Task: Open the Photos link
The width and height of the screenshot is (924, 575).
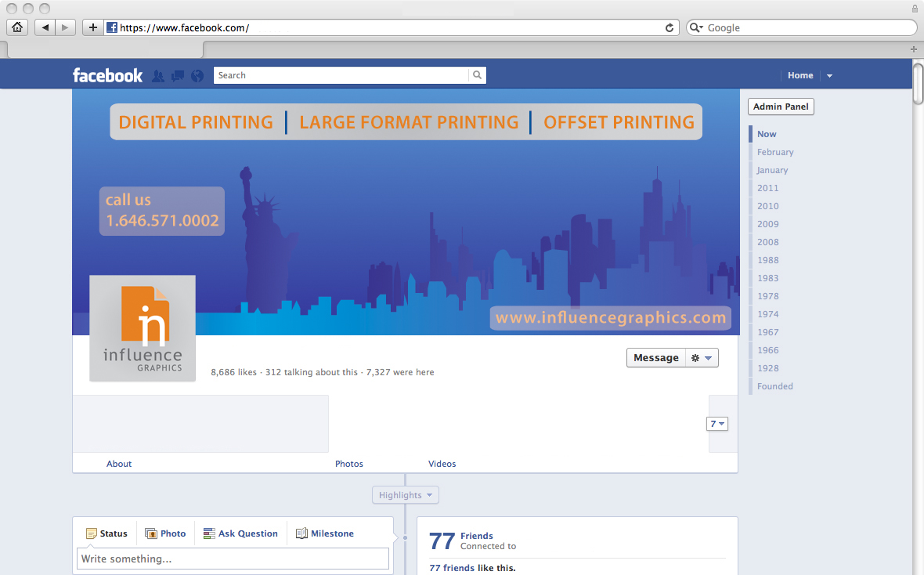Action: [x=349, y=464]
